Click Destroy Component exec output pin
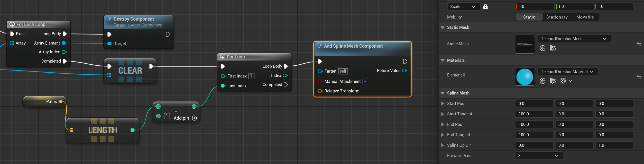 click(168, 34)
